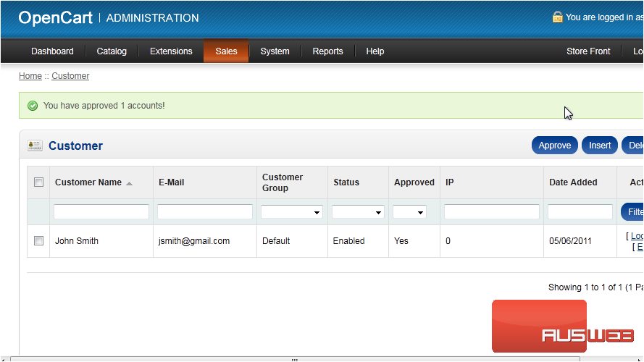Sort by the E-Mail column header

click(172, 182)
